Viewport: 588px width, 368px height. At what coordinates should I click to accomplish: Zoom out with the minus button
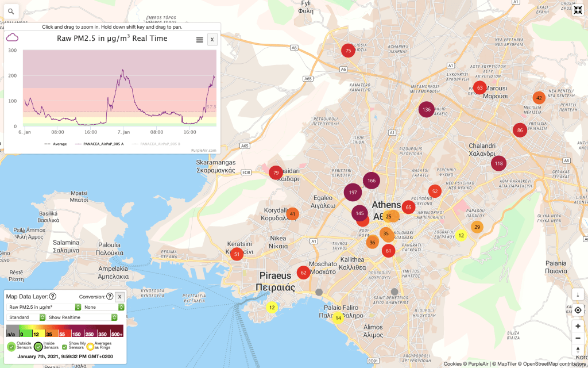(x=578, y=338)
